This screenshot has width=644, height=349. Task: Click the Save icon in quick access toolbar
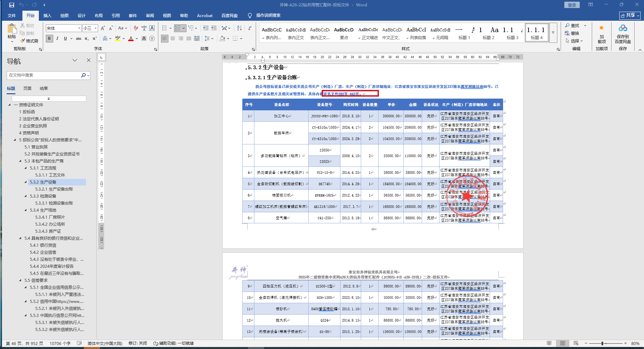12,5
